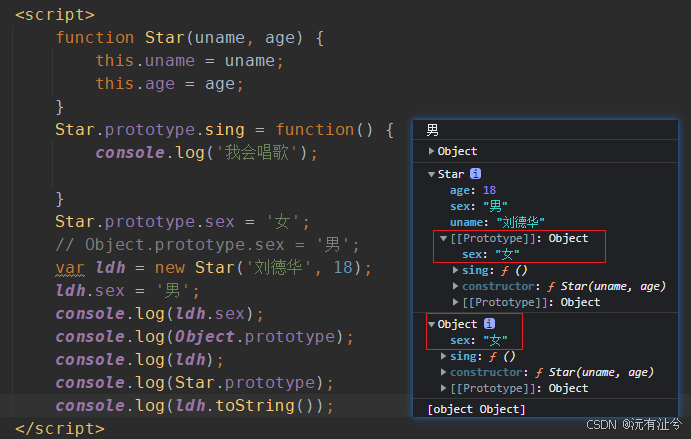Collapse the [[Prototype]] with sex "女" under Star
This screenshot has height=439, width=691.
[x=443, y=238]
